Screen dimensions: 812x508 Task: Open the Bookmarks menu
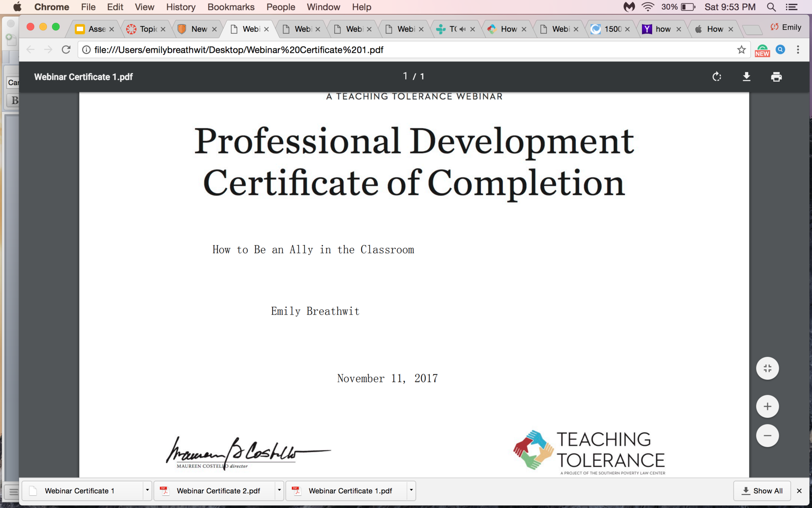pyautogui.click(x=231, y=7)
